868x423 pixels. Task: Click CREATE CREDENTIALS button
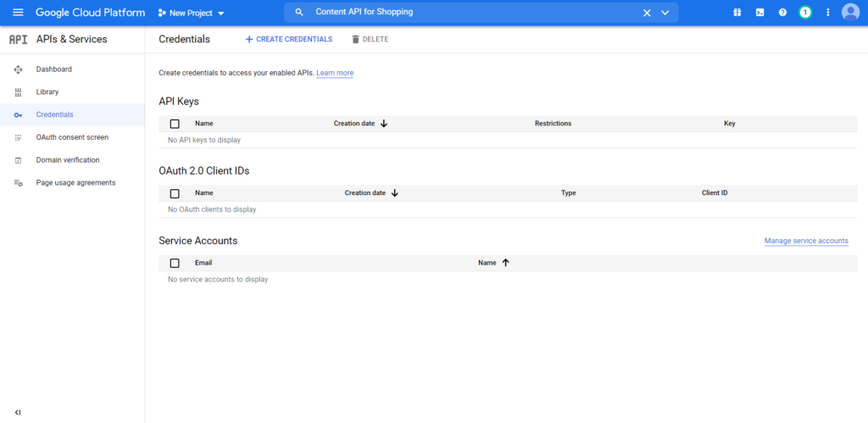(289, 39)
